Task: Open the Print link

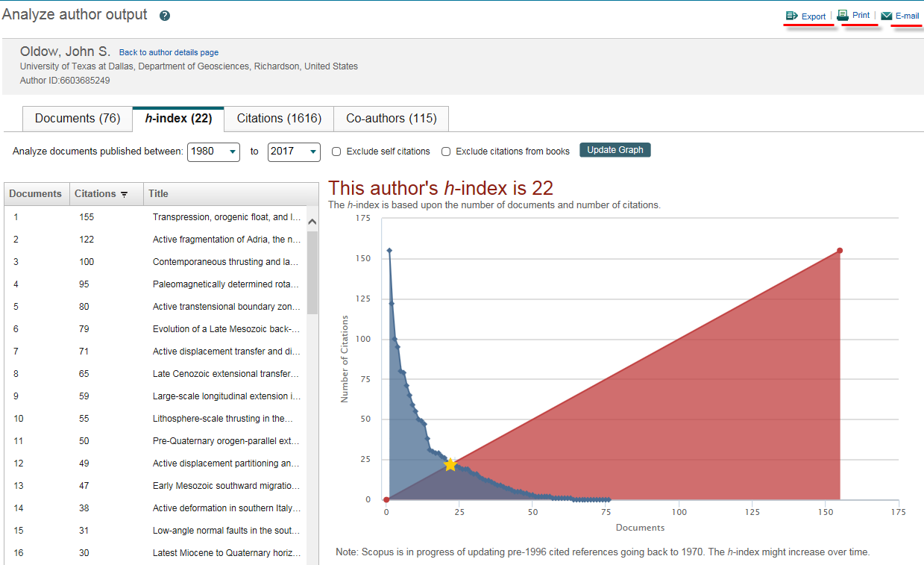Action: pos(861,15)
